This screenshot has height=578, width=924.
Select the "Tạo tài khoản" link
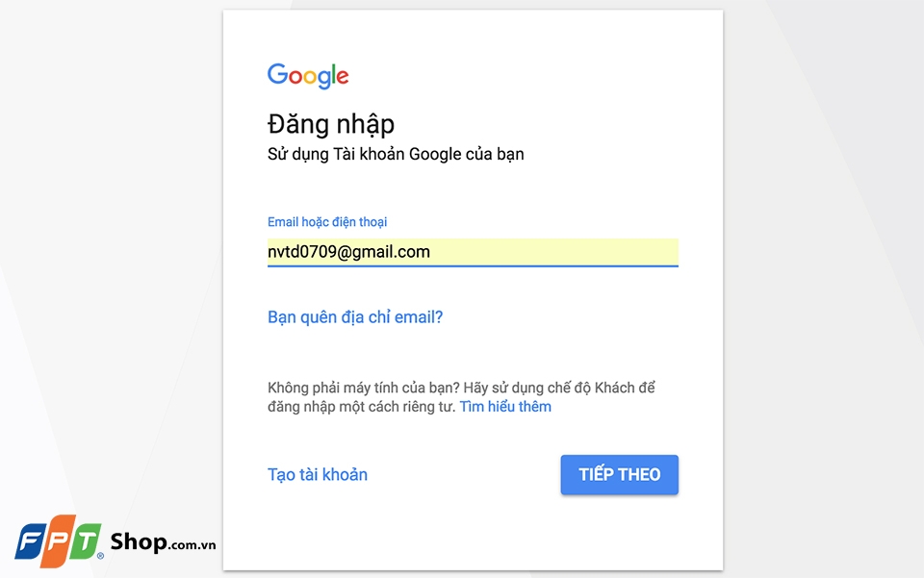coord(318,474)
